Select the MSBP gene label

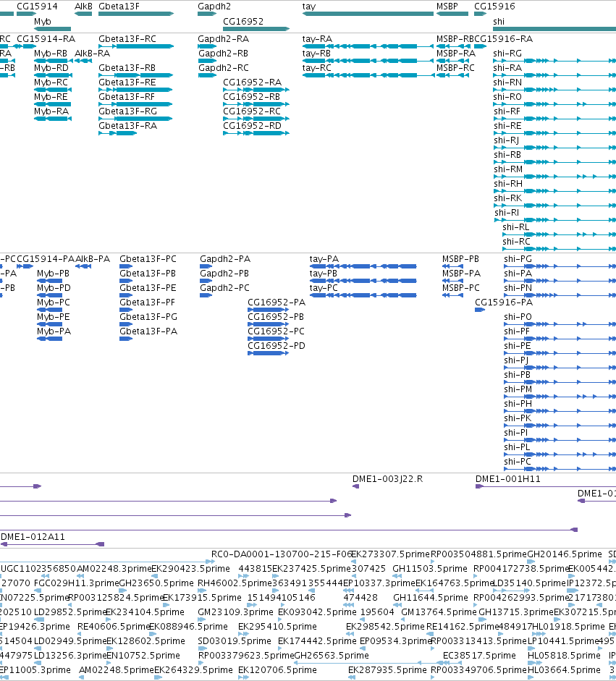tap(447, 7)
